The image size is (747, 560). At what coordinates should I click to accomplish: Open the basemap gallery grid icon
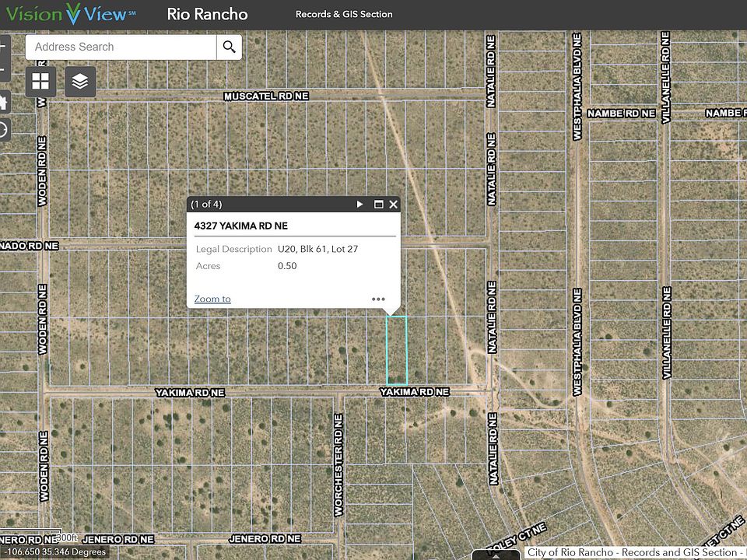[x=40, y=82]
